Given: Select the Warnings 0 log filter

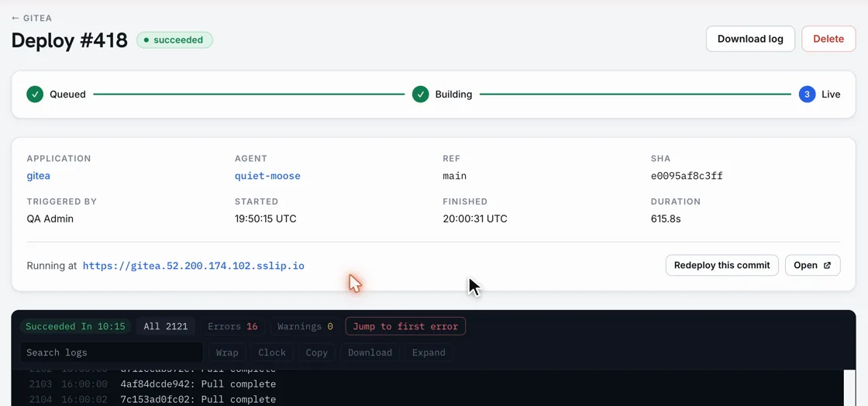Looking at the screenshot, I should tap(305, 326).
